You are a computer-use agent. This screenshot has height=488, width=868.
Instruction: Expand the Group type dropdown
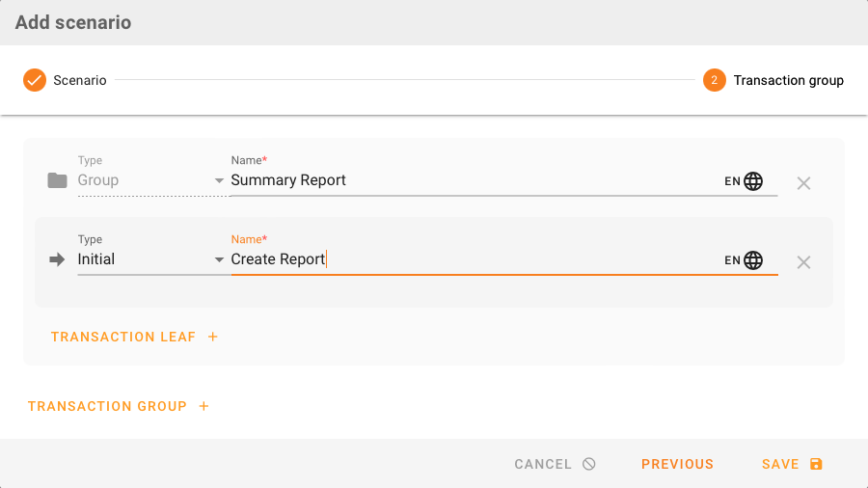pos(219,180)
